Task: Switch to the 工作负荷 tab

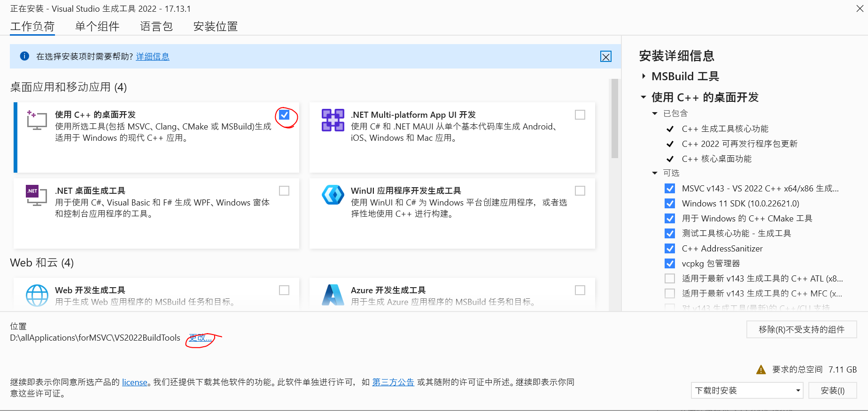Action: tap(32, 26)
